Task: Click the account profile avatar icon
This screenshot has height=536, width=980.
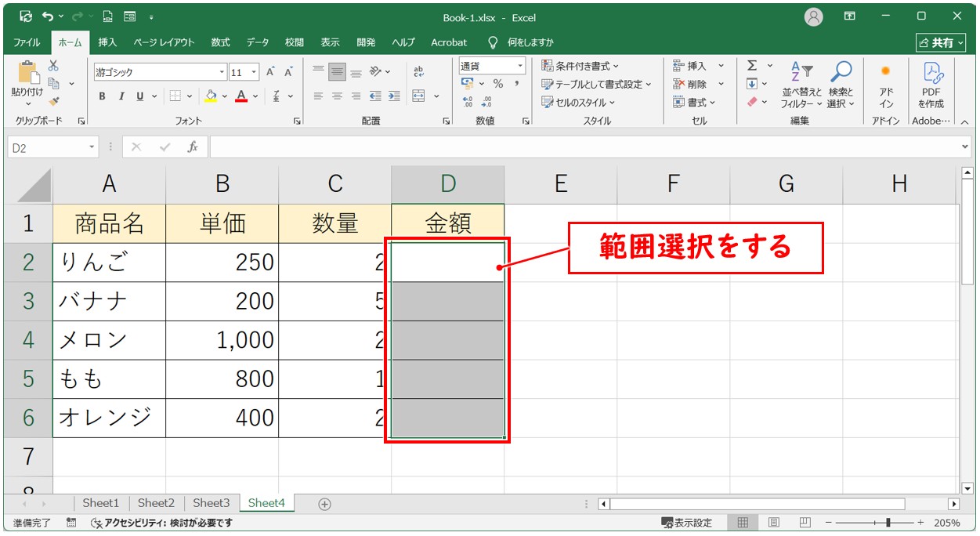Action: (x=814, y=16)
